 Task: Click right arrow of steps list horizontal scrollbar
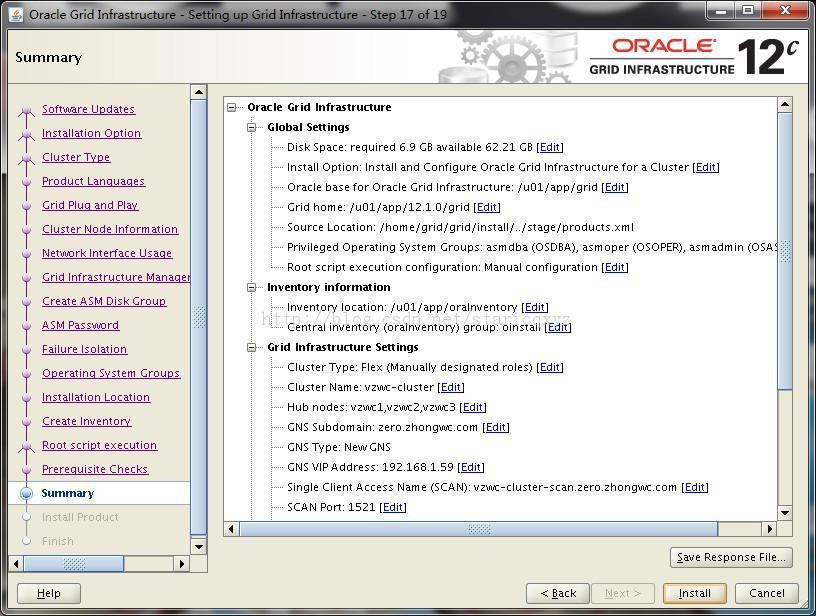182,564
